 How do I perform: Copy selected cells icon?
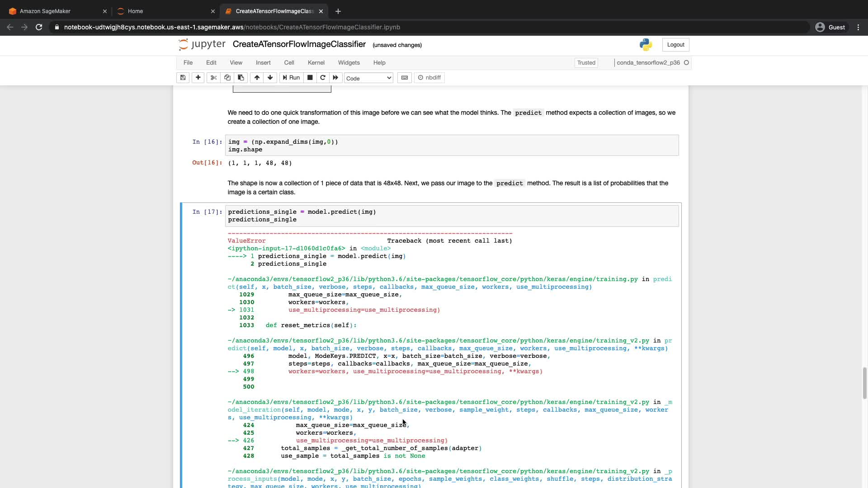[x=227, y=78]
